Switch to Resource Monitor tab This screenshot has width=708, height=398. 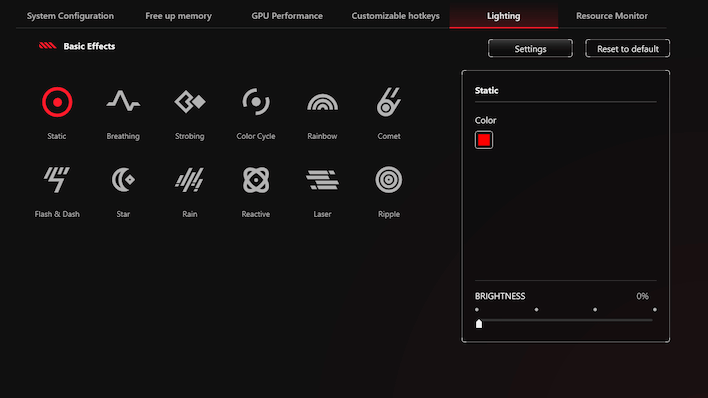612,16
